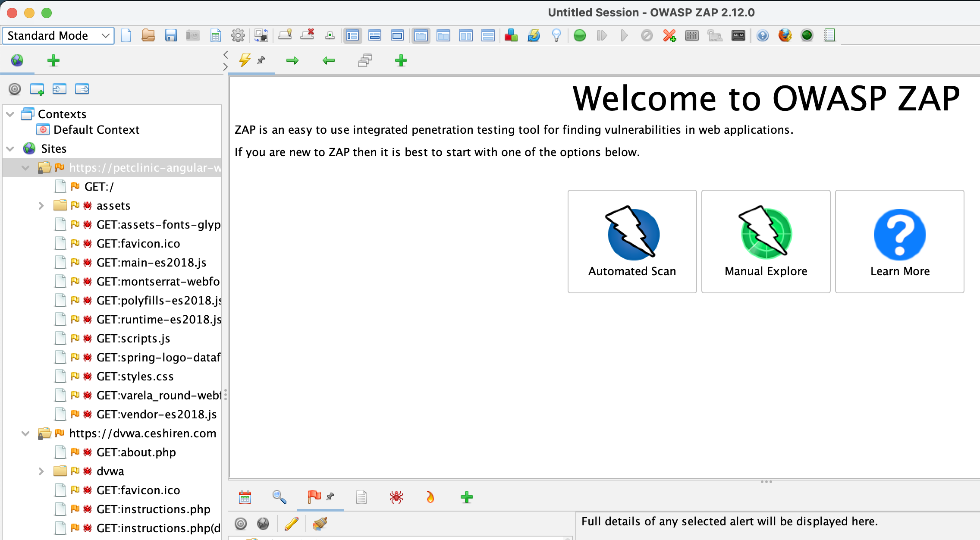The height and width of the screenshot is (540, 980).
Task: Open the Scan Policy Manager sliders icon
Action: 692,36
